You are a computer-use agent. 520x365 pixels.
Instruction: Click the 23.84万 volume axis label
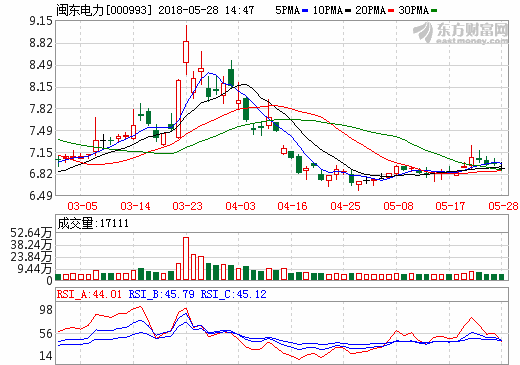[31, 257]
